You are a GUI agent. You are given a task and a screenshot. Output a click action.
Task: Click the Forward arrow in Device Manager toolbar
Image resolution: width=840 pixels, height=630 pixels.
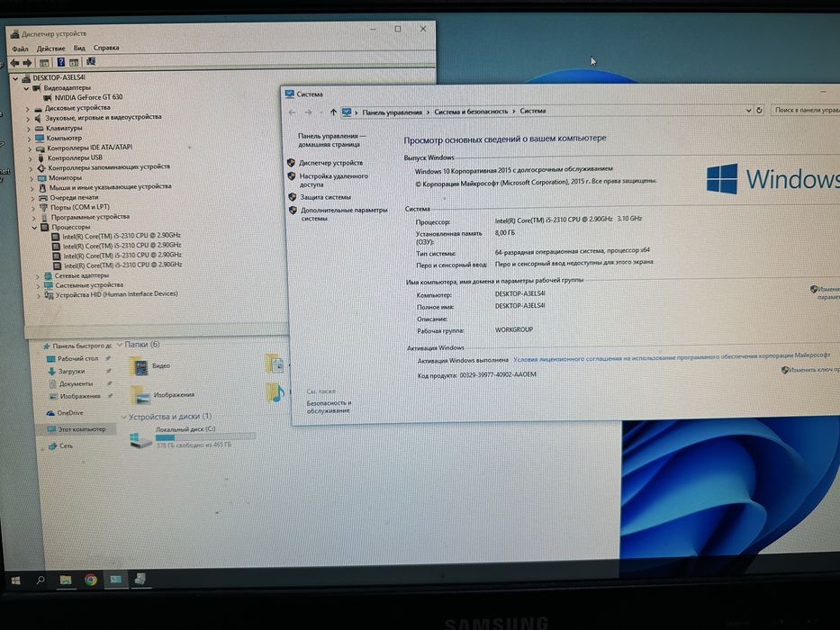coord(27,63)
